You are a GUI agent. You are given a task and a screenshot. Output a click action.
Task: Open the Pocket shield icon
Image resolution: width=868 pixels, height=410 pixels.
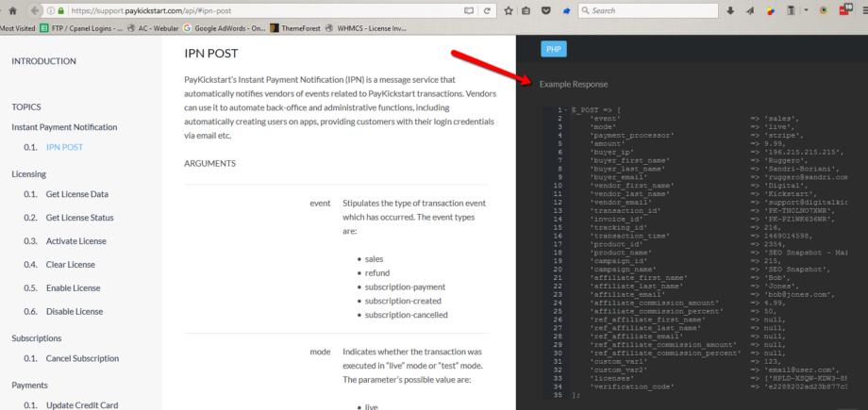pos(546,10)
